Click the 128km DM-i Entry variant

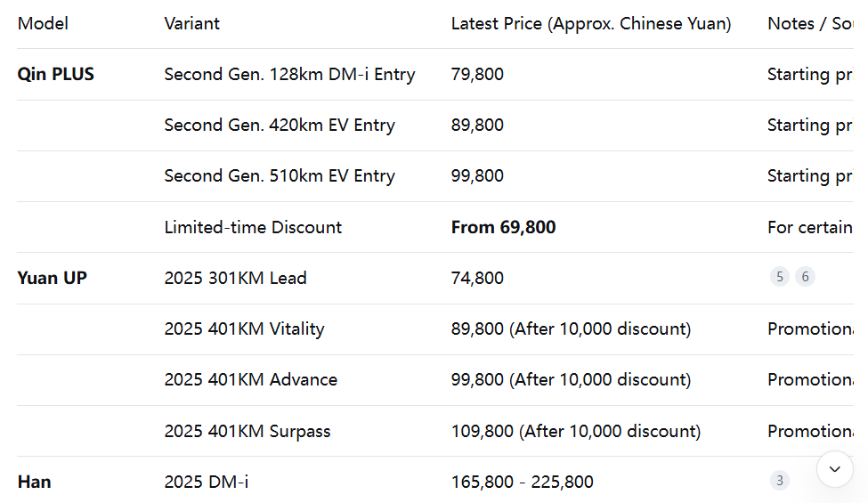point(289,74)
